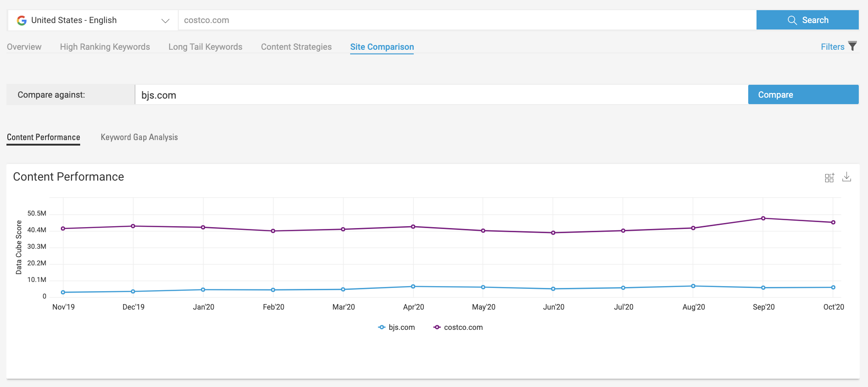Click the magnifier icon on Search button
Screen dimensions: 868x387
792,20
